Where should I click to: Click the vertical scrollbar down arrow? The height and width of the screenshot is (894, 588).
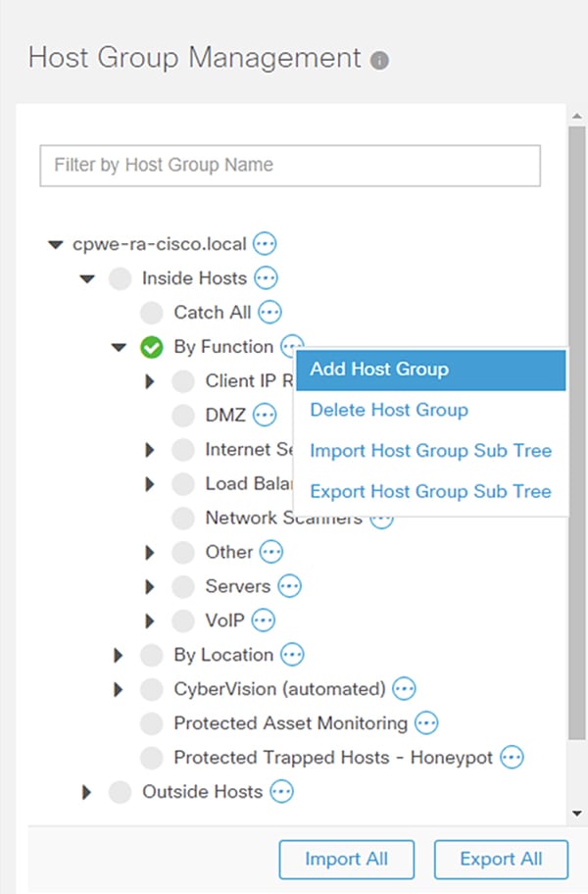point(577,814)
